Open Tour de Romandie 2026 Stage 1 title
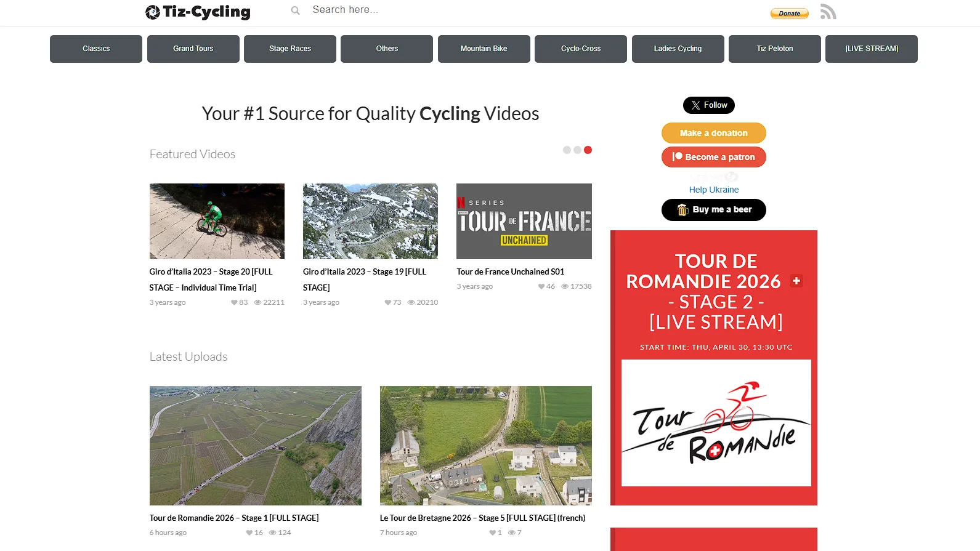Screen dimensions: 980x551 tap(234, 518)
